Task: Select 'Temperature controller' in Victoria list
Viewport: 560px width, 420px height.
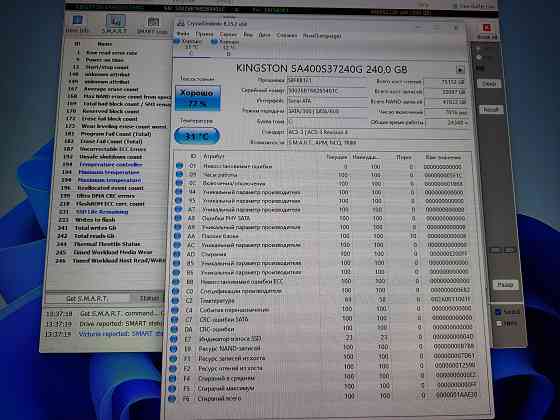Action: click(111, 164)
